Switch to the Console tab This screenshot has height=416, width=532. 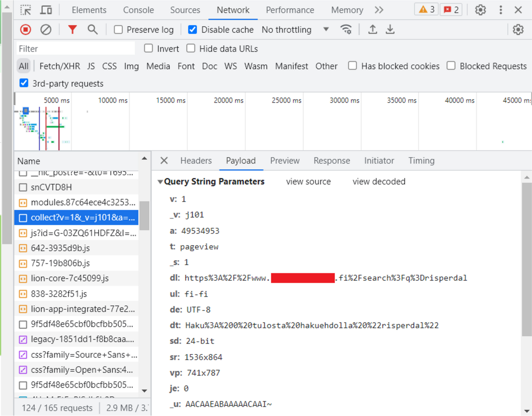coord(138,10)
